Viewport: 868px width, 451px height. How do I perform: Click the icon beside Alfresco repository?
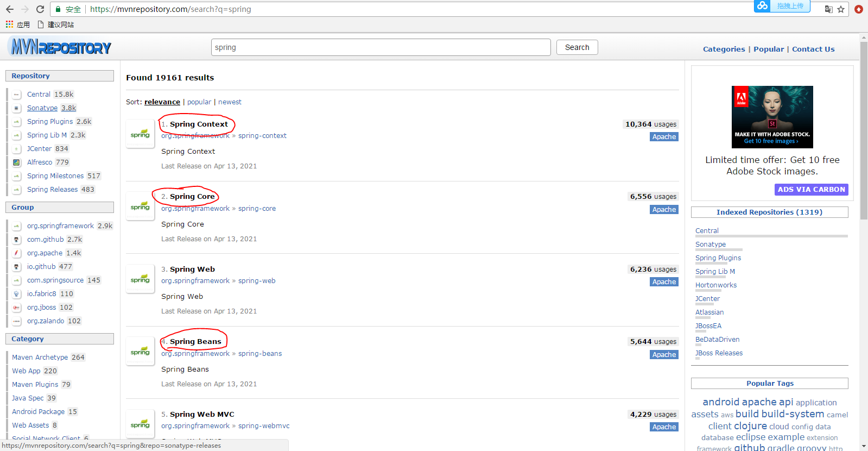tap(17, 162)
